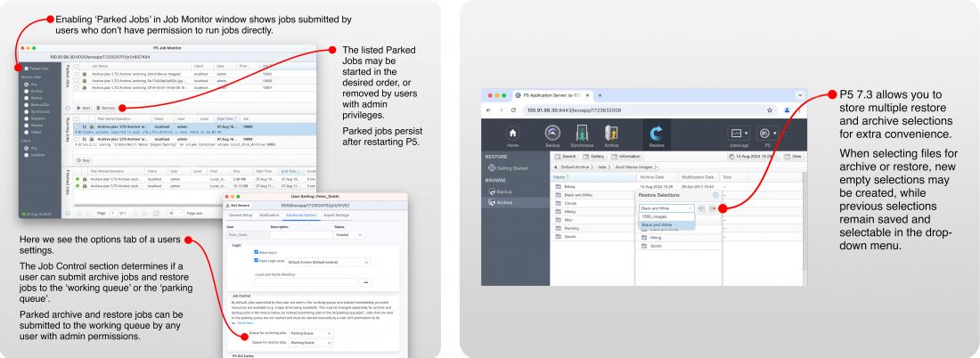Open Queue for restore jobs dropdown

tap(311, 343)
